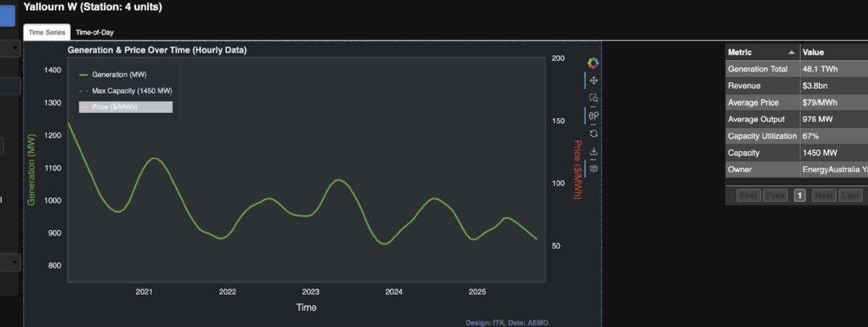Screen dimensions: 868x327
Task: Activate the Pan tool in chart toolbar
Action: [x=593, y=81]
